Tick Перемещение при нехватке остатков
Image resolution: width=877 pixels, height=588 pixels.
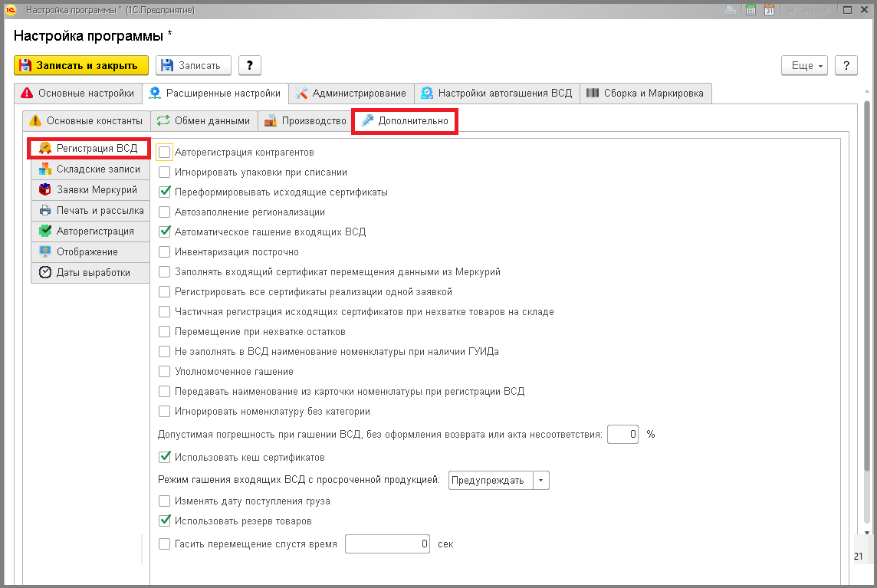tap(164, 332)
